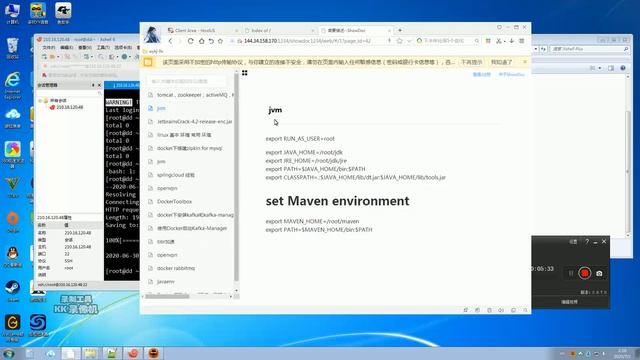The image size is (640, 360).
Task: Click the set Maven environment heading
Action: [x=337, y=201]
